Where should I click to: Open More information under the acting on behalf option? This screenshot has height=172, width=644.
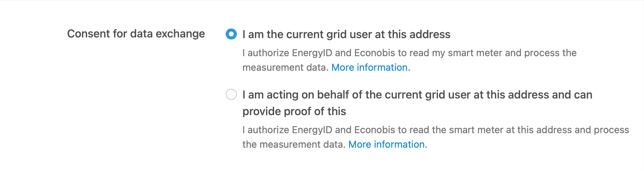(386, 144)
